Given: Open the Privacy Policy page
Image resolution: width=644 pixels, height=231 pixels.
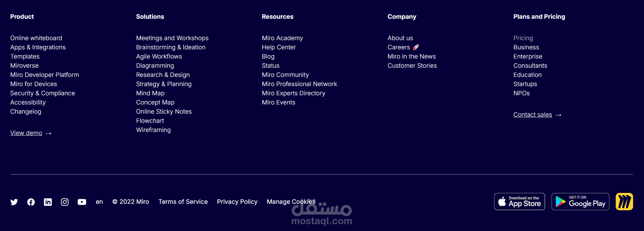Looking at the screenshot, I should point(237,202).
